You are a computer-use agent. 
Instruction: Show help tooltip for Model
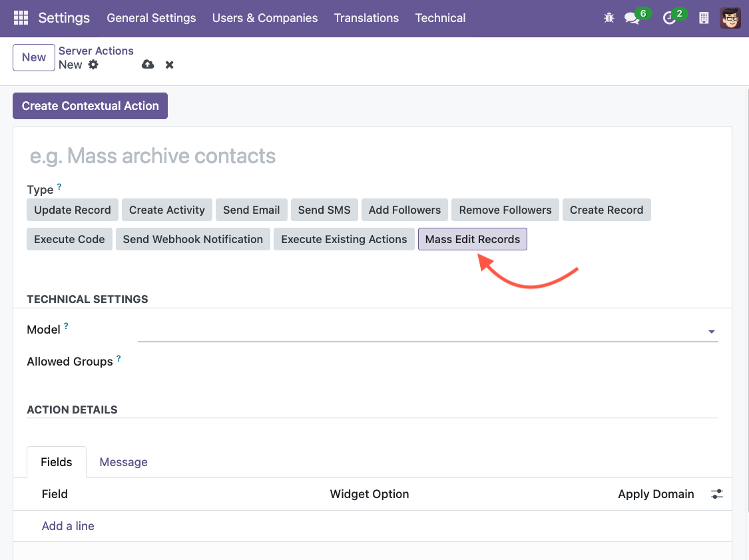pos(66,326)
